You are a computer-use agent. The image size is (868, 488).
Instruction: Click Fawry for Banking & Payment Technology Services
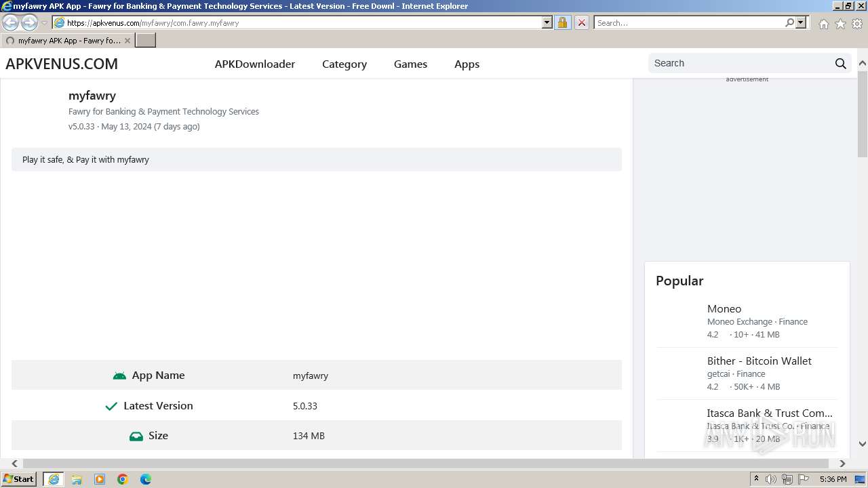coord(163,111)
